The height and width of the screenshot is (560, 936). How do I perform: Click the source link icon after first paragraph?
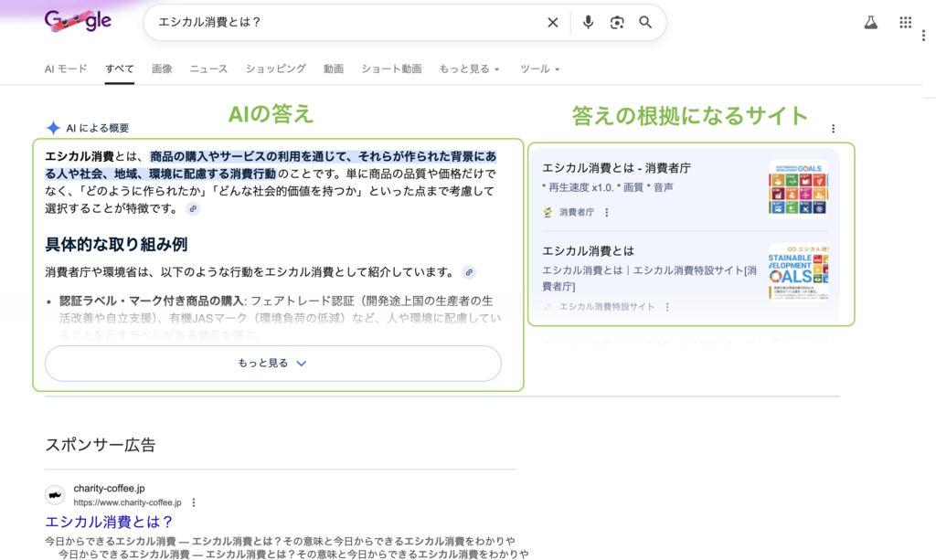tap(192, 209)
